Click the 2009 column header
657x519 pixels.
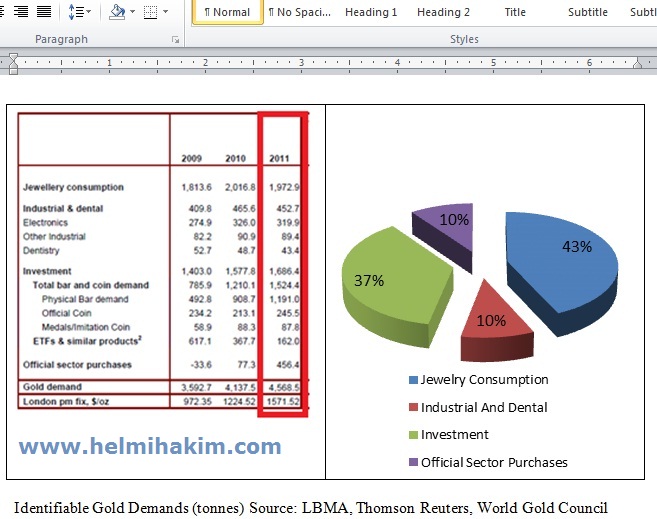click(x=191, y=158)
